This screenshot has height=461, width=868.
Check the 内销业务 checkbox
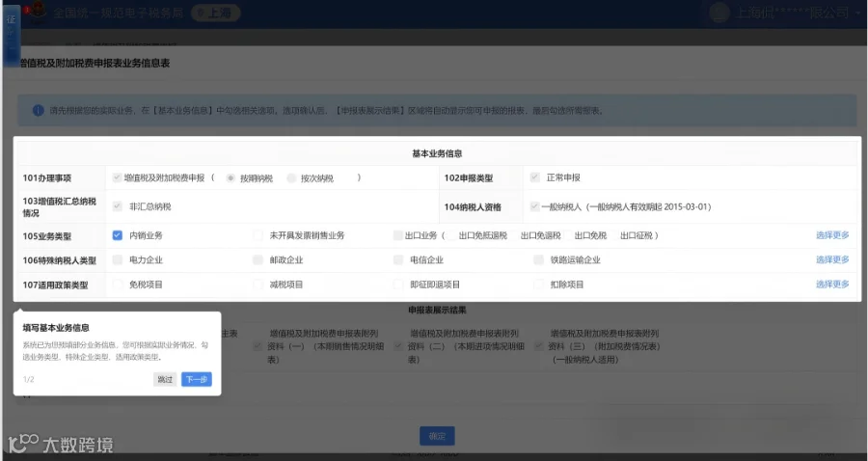pos(118,235)
